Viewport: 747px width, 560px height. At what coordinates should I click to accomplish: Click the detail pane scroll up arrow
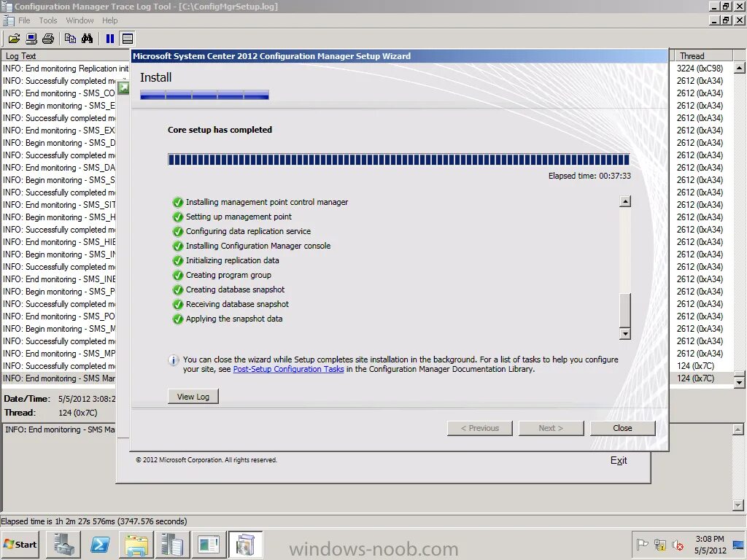[738, 429]
